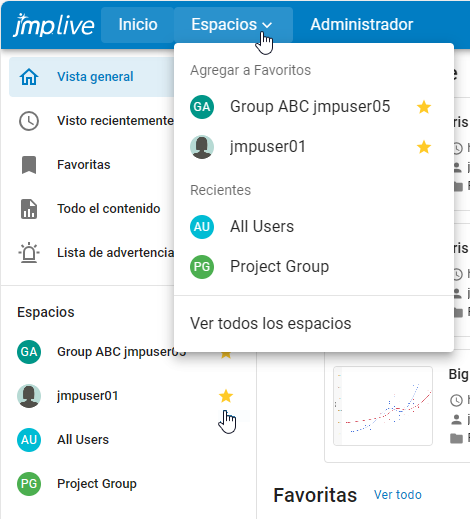Click GA avatar in Espacios dropdown

point(202,107)
